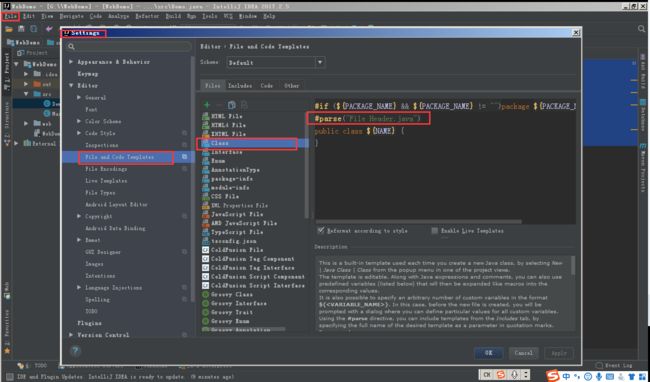Image resolution: width=650 pixels, height=382 pixels.
Task: Select the Live Templates settings entry
Action: point(106,181)
